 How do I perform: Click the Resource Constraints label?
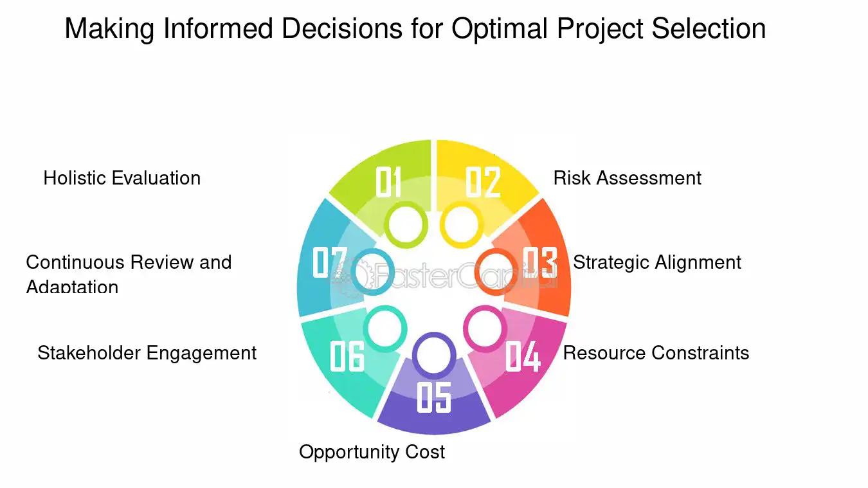tap(656, 353)
